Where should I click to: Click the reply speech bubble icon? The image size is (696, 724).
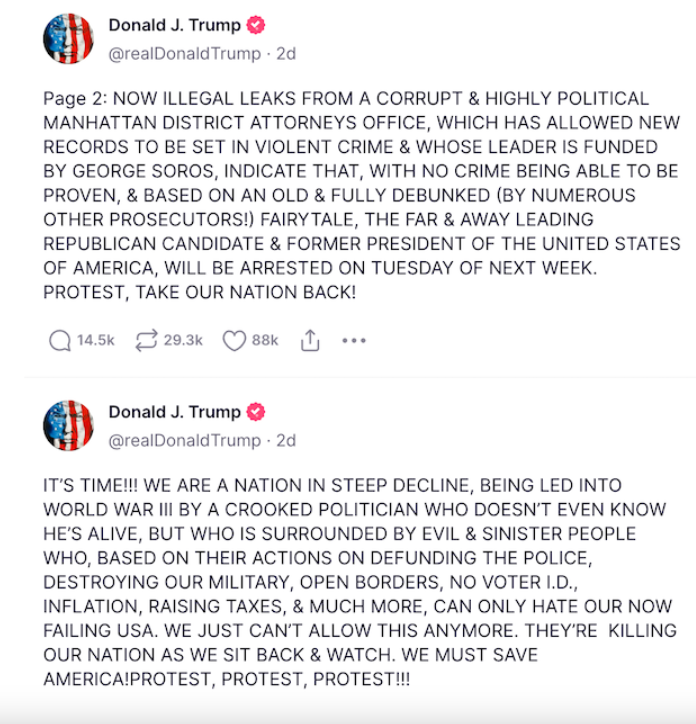click(x=60, y=341)
